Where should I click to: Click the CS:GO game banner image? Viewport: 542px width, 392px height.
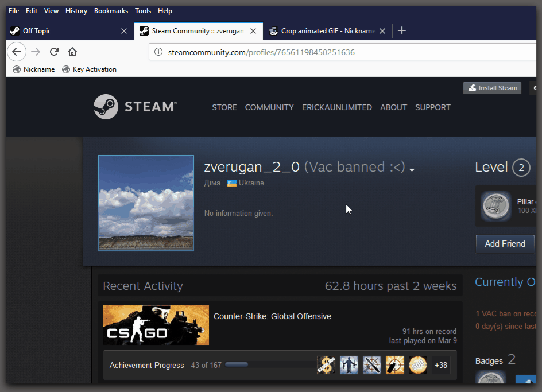click(156, 325)
